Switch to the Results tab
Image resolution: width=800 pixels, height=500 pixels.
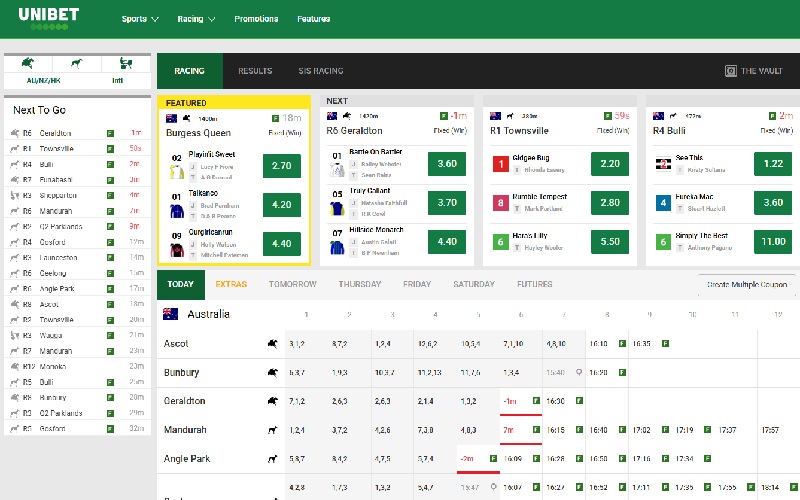tap(255, 71)
